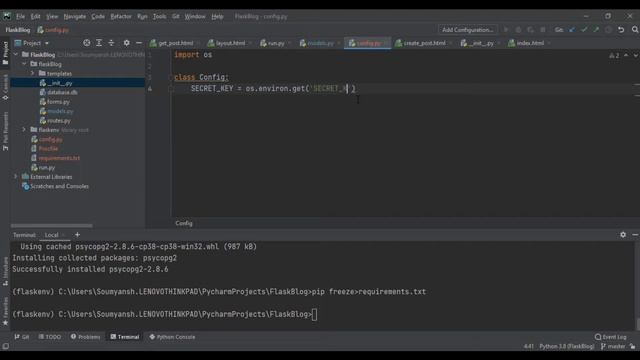The width and height of the screenshot is (640, 360).
Task: Open git branch master dropdown
Action: pos(613,346)
